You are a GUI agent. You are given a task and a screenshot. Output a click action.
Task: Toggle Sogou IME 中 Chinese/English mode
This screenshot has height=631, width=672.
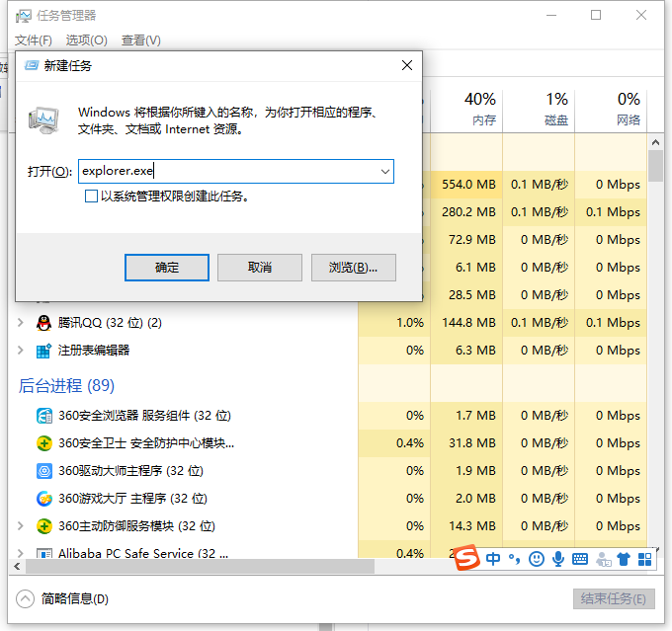[494, 559]
